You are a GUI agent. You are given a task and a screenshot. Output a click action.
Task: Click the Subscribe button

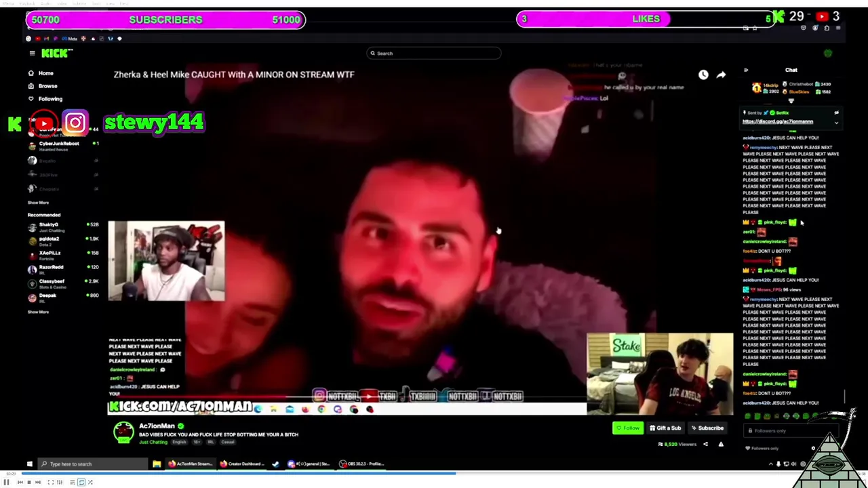pos(707,428)
